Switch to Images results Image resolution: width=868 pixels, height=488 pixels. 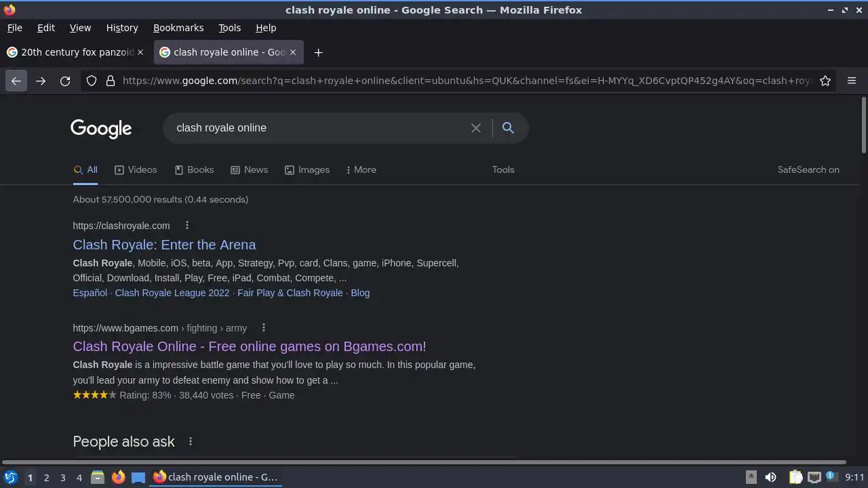(x=307, y=169)
